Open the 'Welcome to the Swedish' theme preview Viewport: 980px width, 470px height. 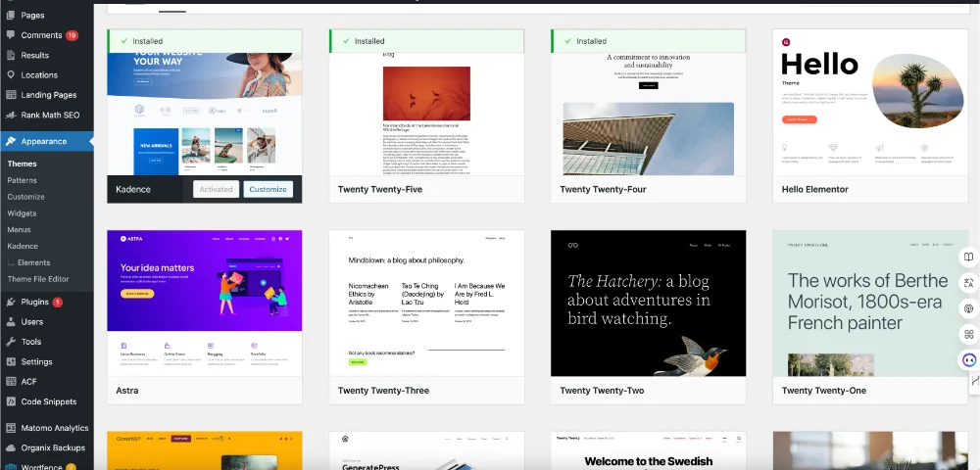pos(648,450)
